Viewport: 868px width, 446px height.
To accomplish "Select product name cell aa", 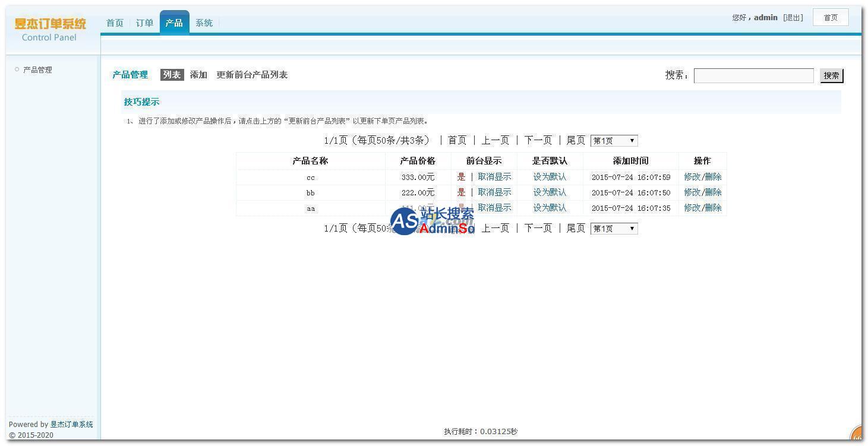I will pos(311,208).
